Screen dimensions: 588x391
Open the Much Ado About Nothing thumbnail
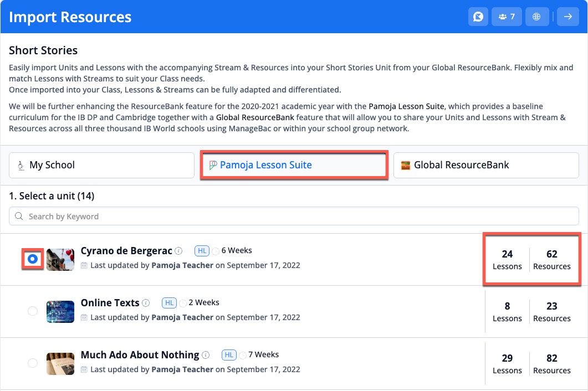click(x=60, y=364)
